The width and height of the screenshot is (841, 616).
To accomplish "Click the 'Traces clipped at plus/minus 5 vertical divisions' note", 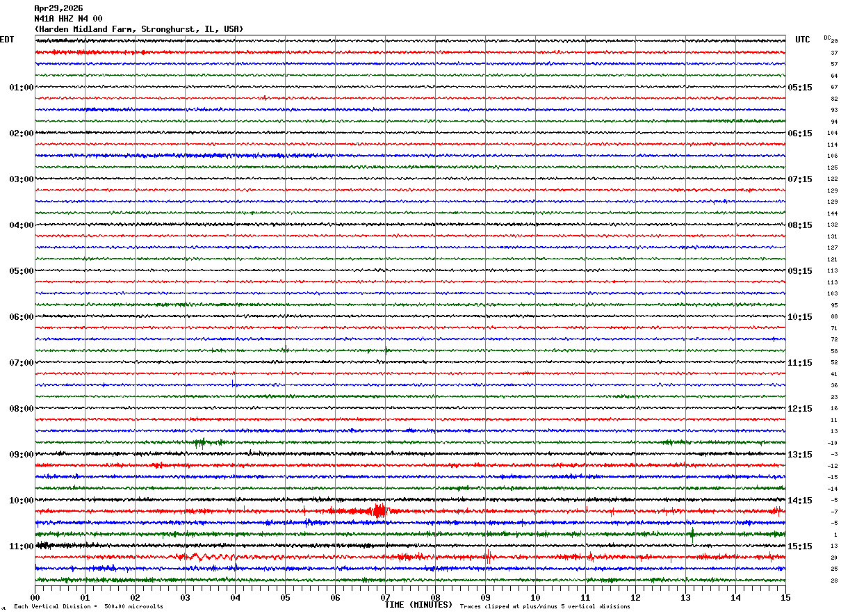I will [x=545, y=607].
